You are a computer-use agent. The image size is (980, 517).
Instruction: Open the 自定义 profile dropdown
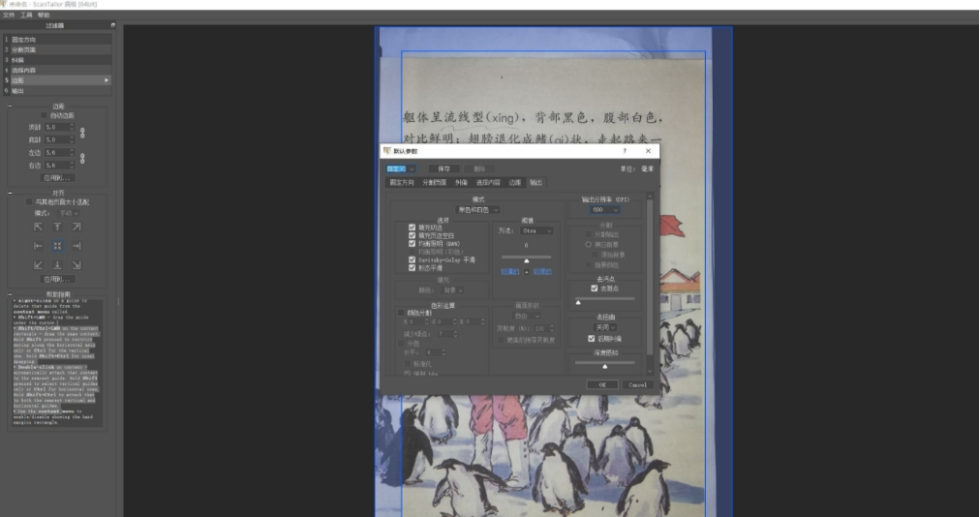pos(401,168)
